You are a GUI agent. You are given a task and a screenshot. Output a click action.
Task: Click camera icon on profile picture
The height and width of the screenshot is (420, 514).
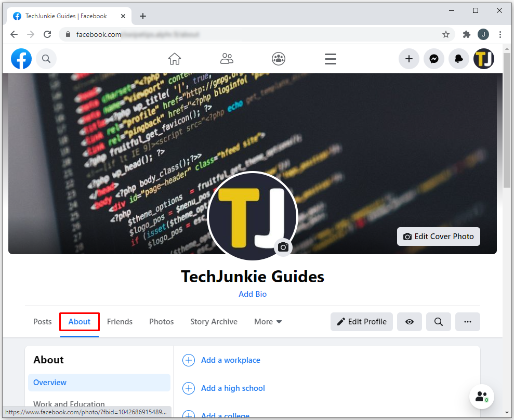pyautogui.click(x=283, y=247)
